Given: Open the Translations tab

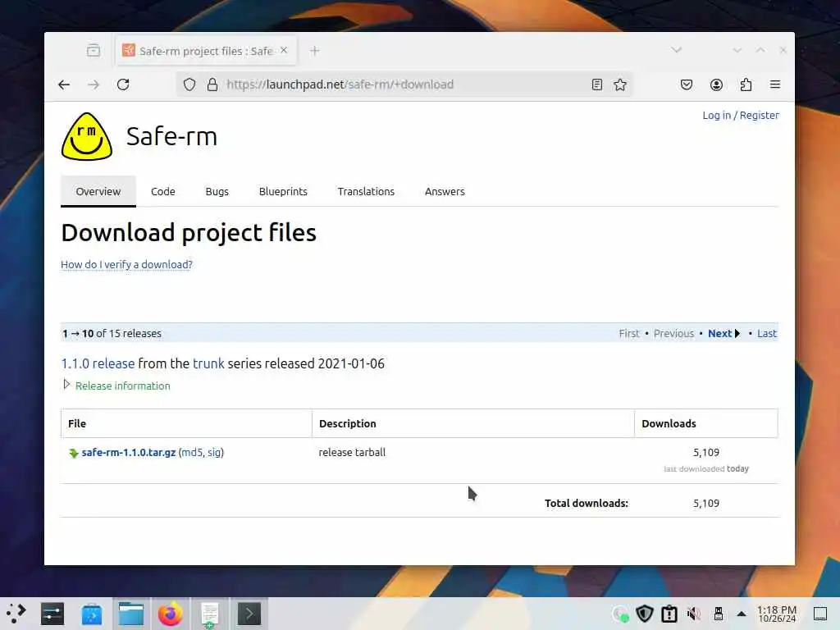Looking at the screenshot, I should point(366,191).
